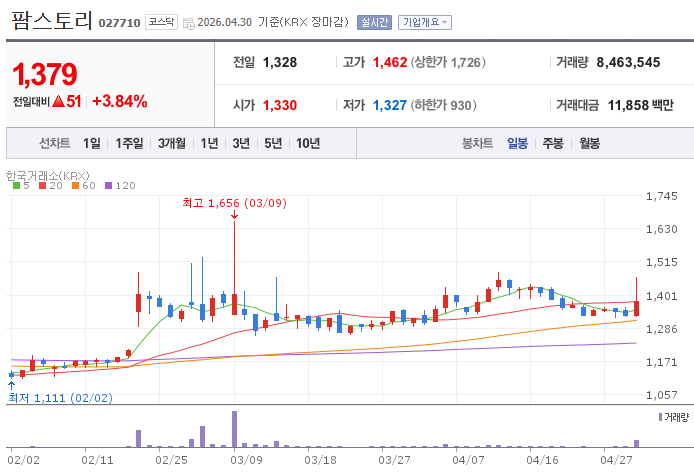Viewport: 694px width, 473px height.
Task: Click the 전일 value 1,328
Action: point(280,62)
